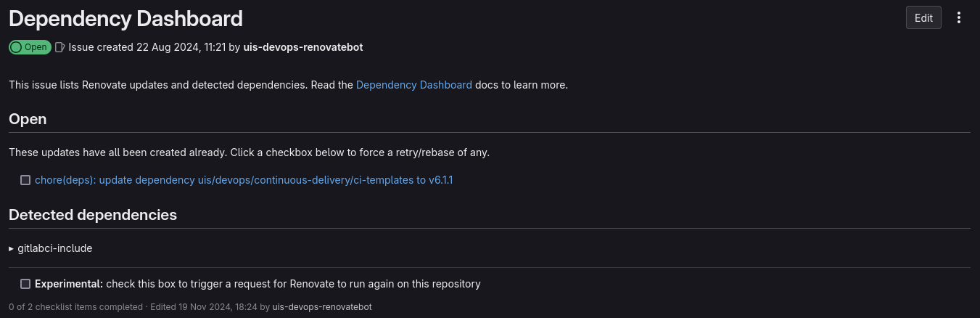Open the Dependency Dashboard docs link
Viewport: 980px width, 318px height.
[413, 85]
